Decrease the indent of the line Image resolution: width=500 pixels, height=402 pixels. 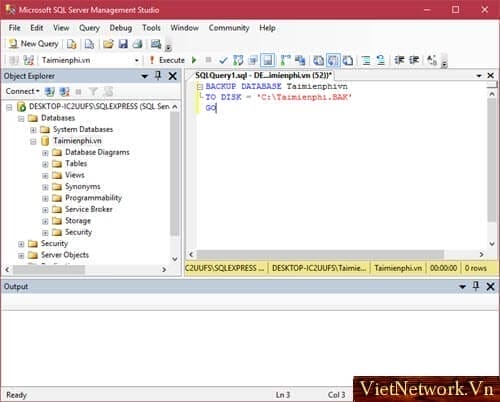(x=399, y=60)
